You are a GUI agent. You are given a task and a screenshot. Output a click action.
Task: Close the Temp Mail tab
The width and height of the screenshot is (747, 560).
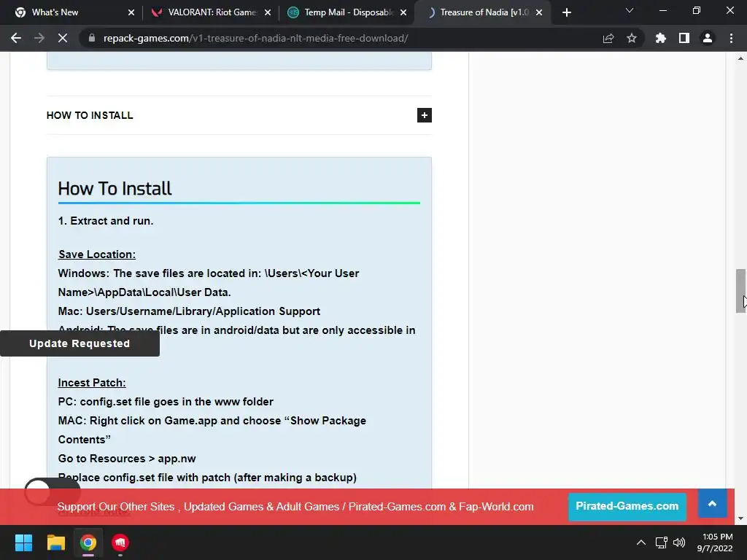pyautogui.click(x=403, y=12)
